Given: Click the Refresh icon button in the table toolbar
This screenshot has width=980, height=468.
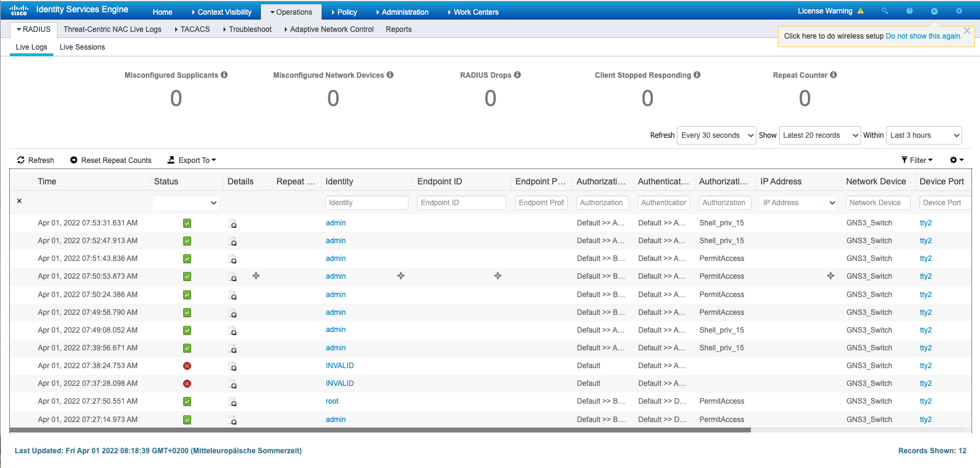Looking at the screenshot, I should [x=36, y=160].
